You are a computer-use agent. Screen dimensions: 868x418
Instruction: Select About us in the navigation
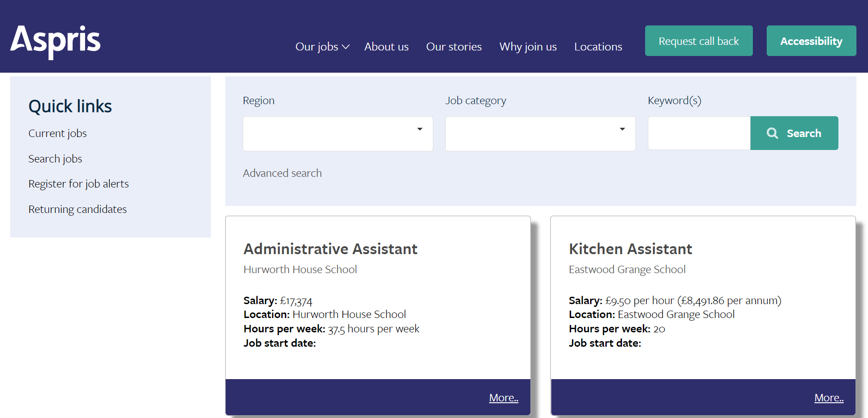(386, 46)
